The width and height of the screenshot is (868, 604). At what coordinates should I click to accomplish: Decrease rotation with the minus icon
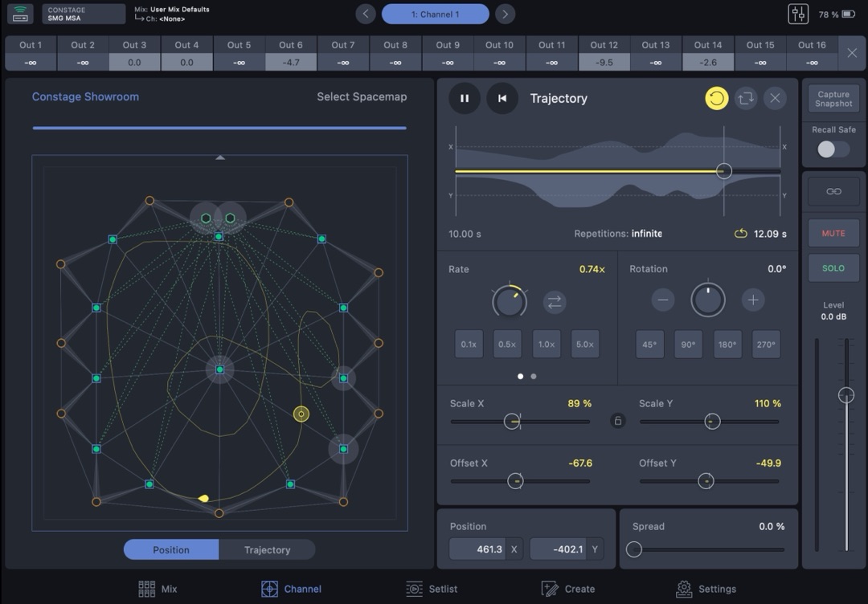coord(663,300)
